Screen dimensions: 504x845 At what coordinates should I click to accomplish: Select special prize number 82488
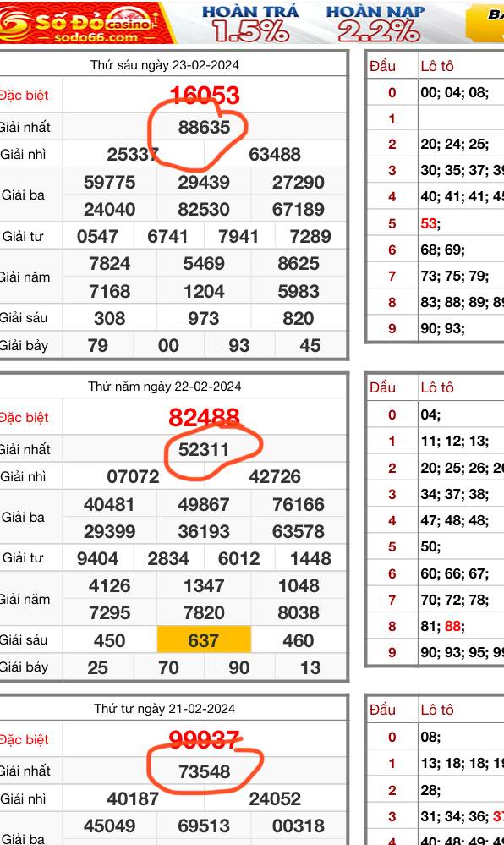pyautogui.click(x=204, y=417)
